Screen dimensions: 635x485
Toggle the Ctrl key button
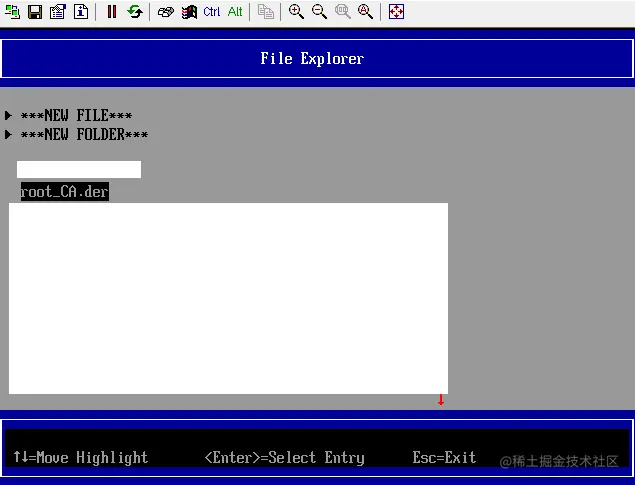pos(212,12)
